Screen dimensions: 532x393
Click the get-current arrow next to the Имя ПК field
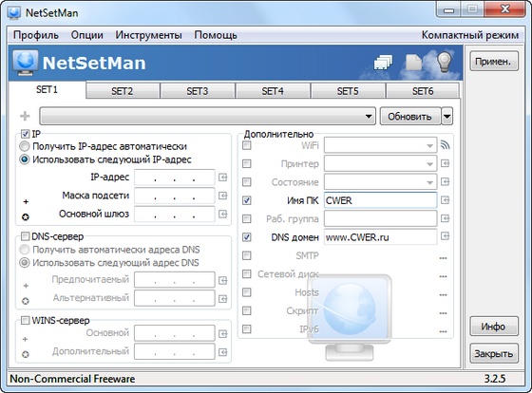(x=445, y=200)
